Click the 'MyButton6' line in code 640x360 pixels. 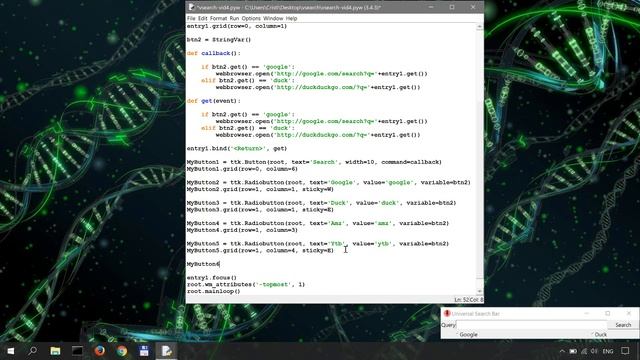pyautogui.click(x=203, y=264)
